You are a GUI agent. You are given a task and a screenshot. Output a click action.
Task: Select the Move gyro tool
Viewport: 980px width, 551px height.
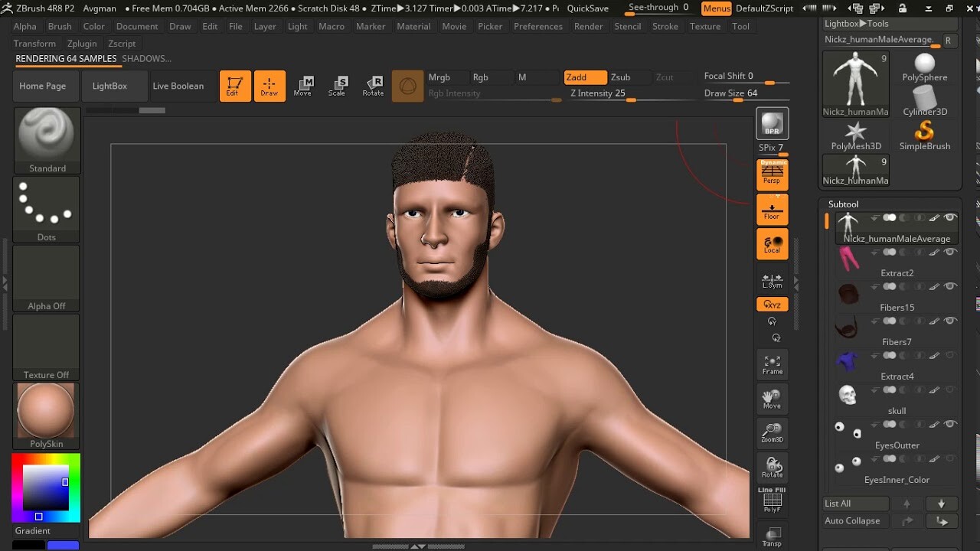303,86
